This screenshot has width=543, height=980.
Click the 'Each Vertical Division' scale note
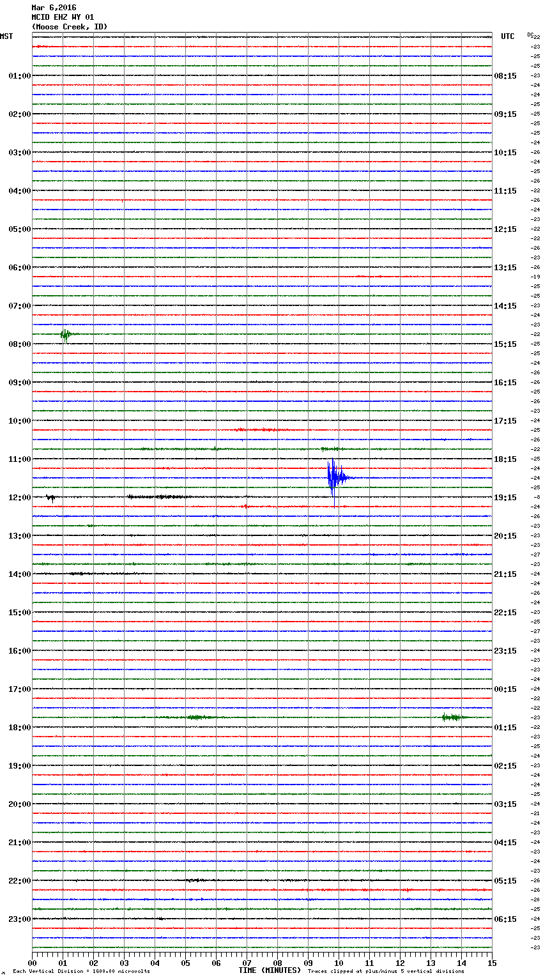(x=81, y=971)
